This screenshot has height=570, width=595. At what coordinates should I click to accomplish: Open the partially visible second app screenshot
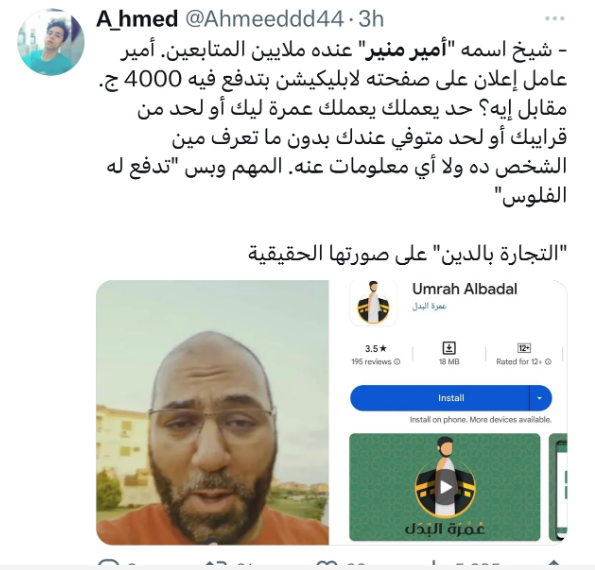pos(558,487)
